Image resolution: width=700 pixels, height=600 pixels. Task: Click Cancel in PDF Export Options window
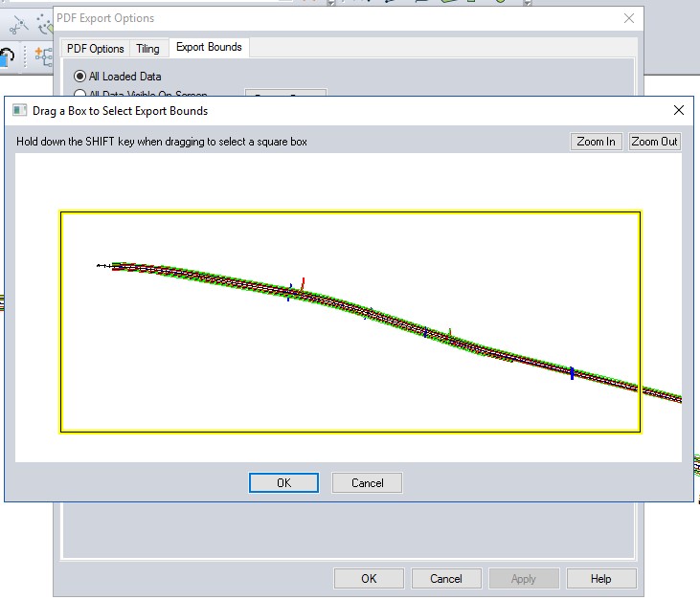point(446,579)
